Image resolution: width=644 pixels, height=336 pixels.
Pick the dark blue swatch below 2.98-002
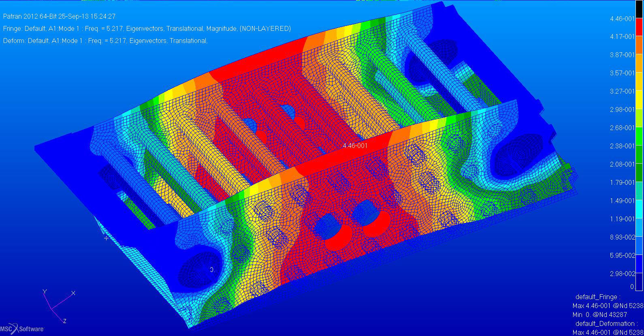tap(639, 280)
